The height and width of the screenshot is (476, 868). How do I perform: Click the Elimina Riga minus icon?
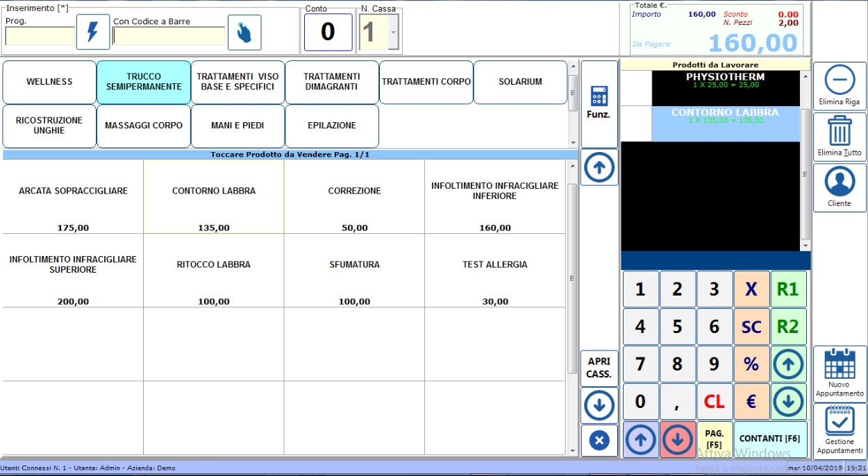click(840, 87)
